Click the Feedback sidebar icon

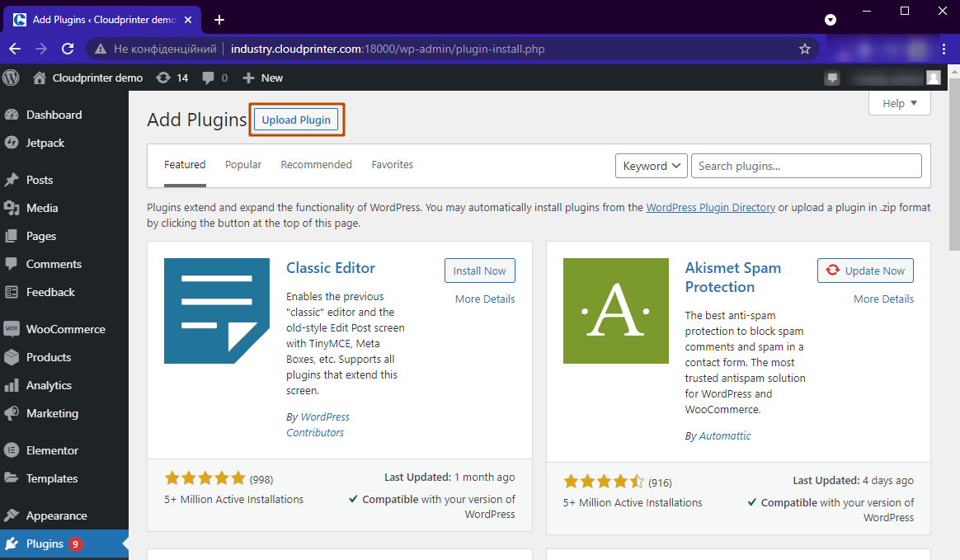point(12,292)
